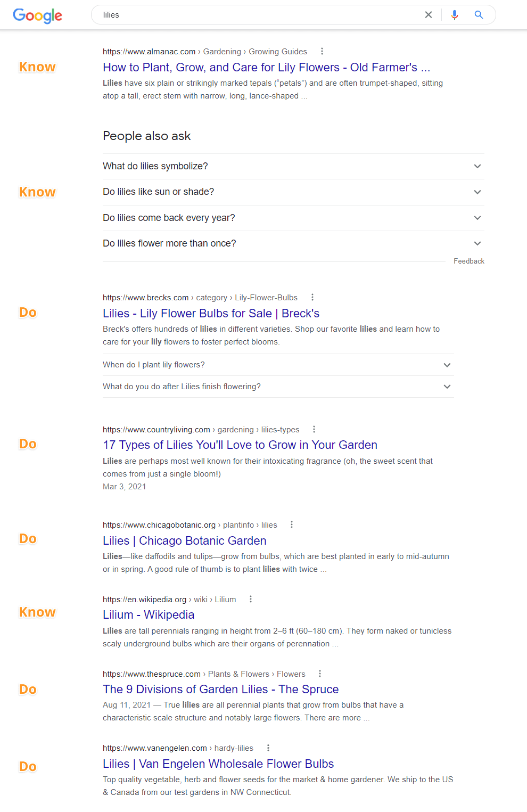Open 'Lilium - Wikipedia' result link
Viewport: 527px width, 812px height.
149,615
